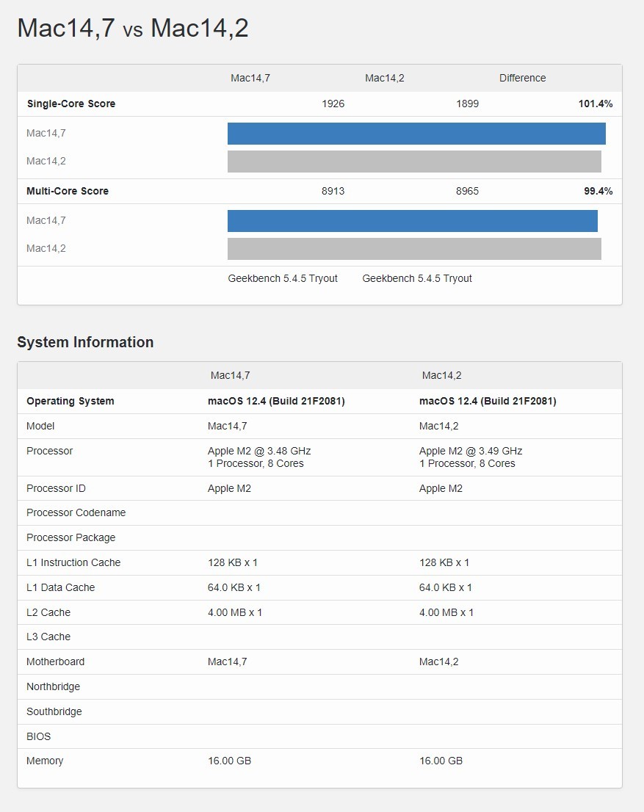Click the Apple M2 @ 3.49 GHz processor text
The width and height of the screenshot is (644, 812).
coord(471,451)
